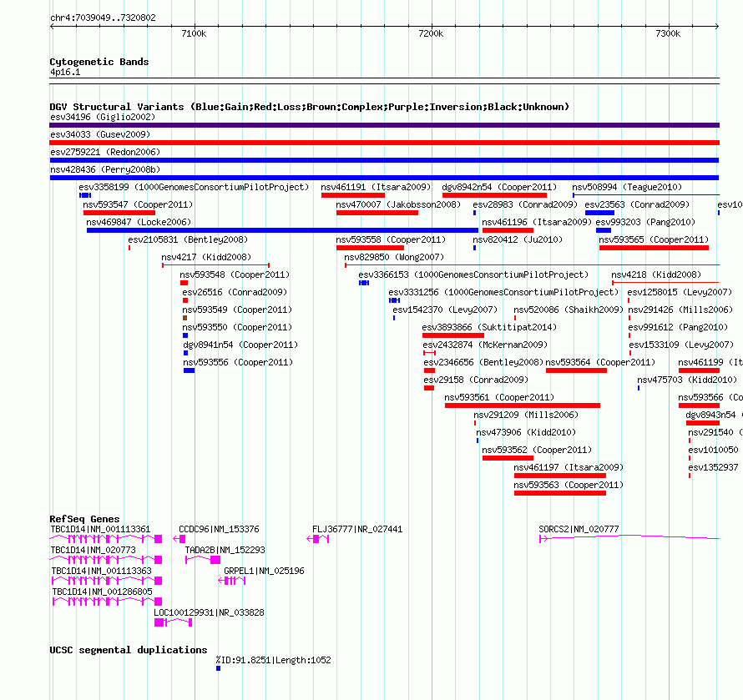743x700 pixels.
Task: Click esv991612 (Pang2010) variant
Action: tap(629, 335)
